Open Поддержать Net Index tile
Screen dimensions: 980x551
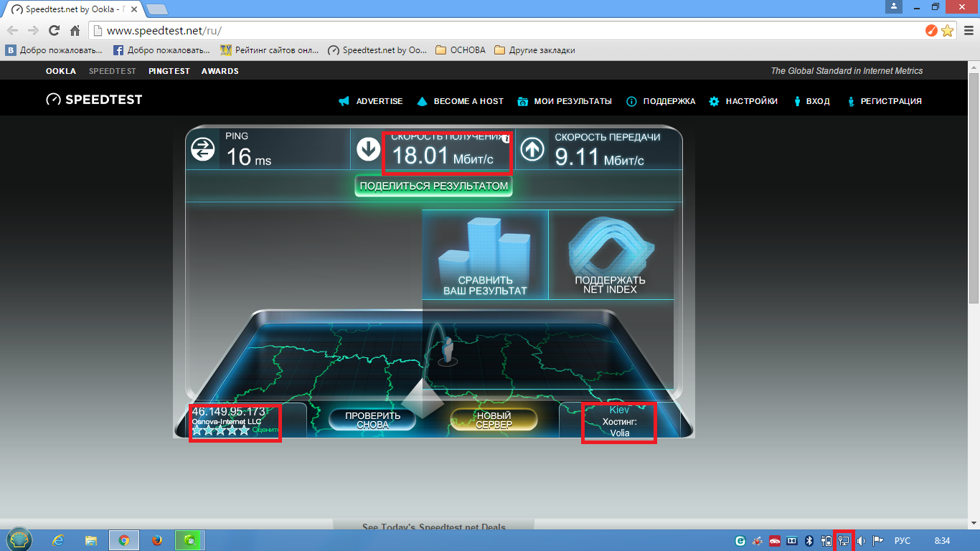tap(611, 255)
